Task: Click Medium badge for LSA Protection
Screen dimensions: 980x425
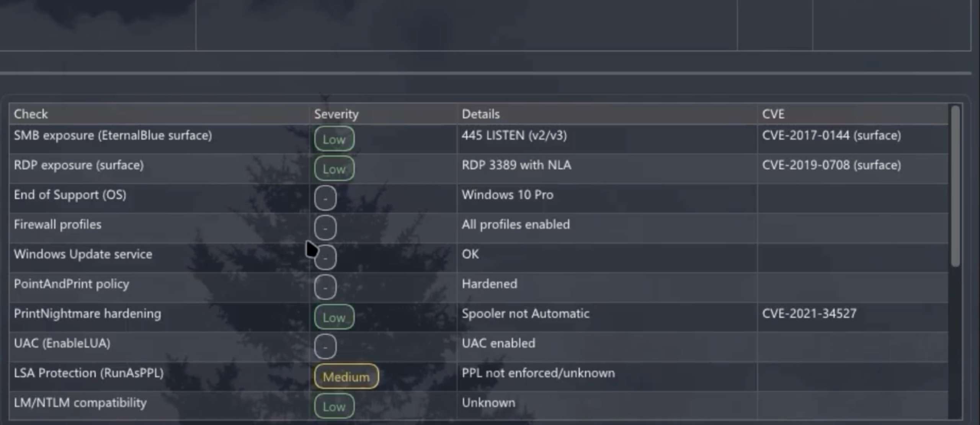Action: coord(346,377)
